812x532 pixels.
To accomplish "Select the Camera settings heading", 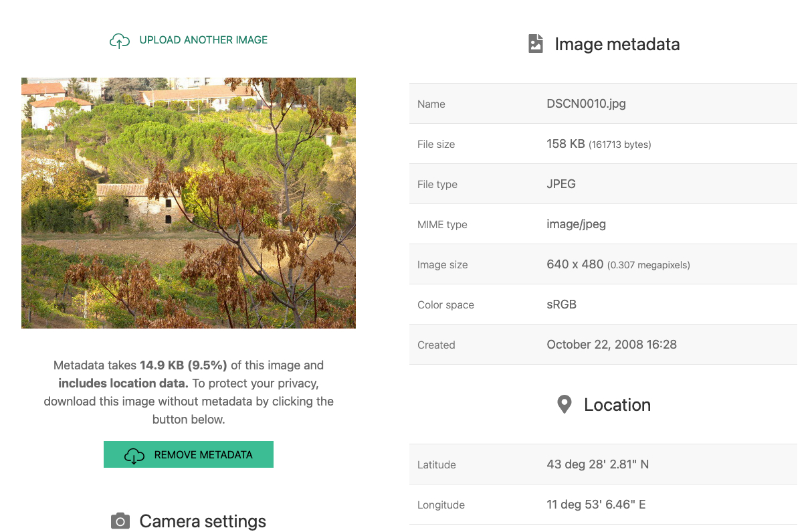I will tap(202, 521).
